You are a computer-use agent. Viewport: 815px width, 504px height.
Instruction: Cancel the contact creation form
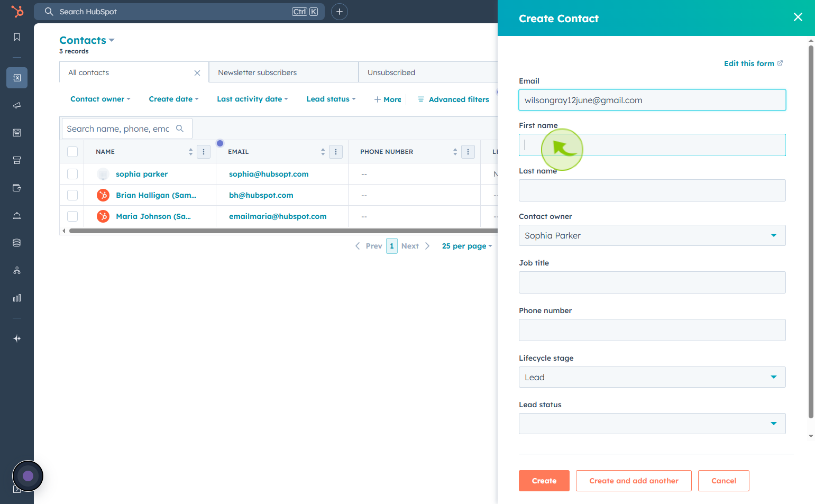(724, 481)
